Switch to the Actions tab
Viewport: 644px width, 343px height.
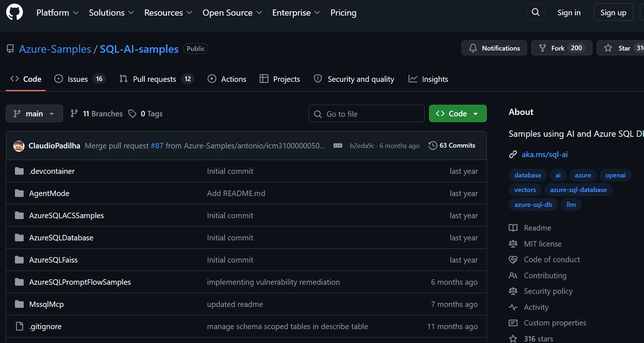click(227, 79)
